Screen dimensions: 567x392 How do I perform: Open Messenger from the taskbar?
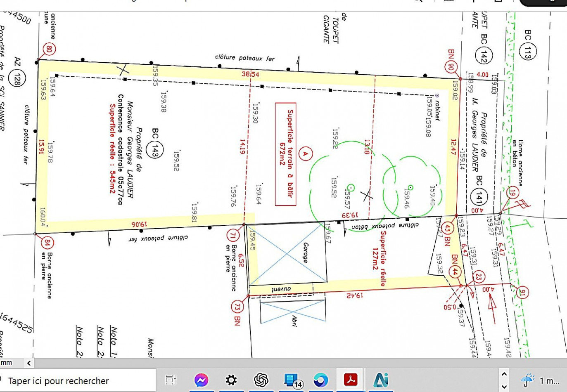point(201,380)
